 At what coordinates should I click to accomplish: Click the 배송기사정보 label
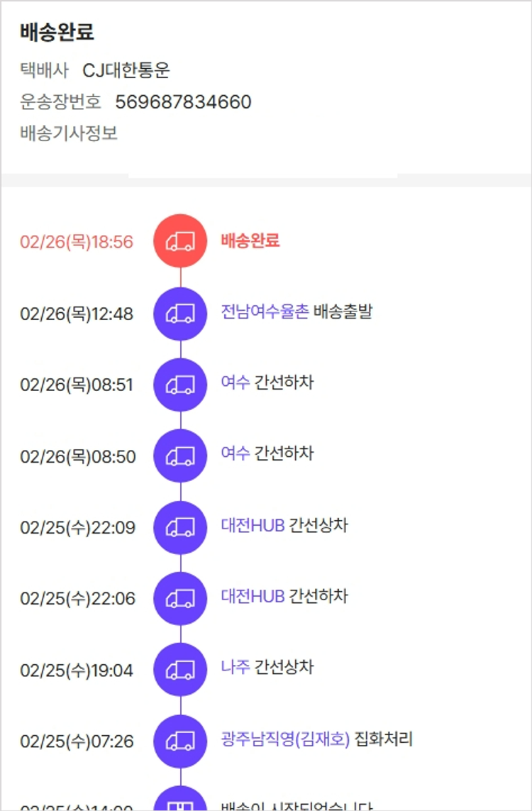(x=69, y=133)
